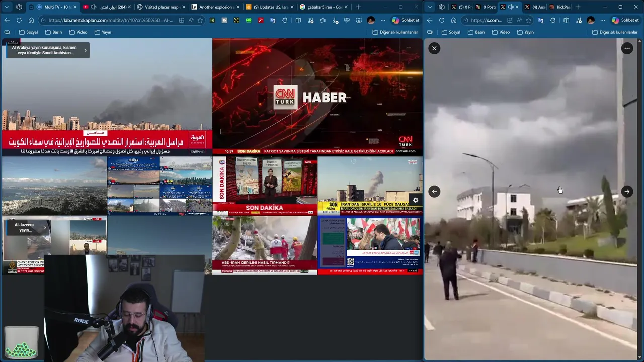Image resolution: width=644 pixels, height=362 pixels.
Task: Favorite the x.com page with the star icon
Action: [x=528, y=20]
